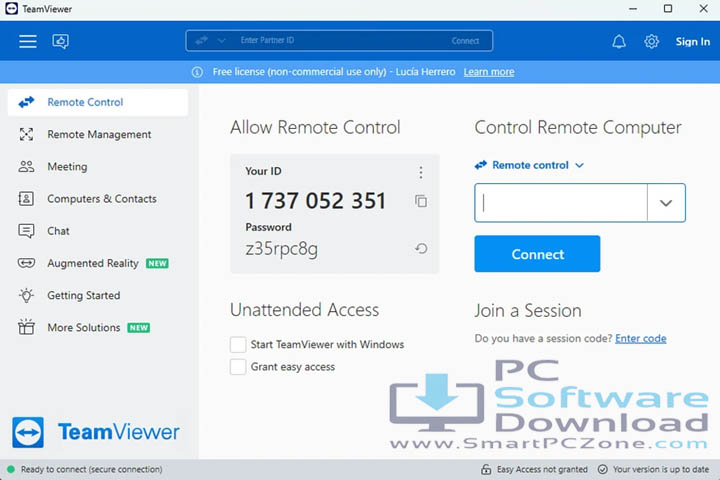The height and width of the screenshot is (480, 720).
Task: Click the Chat speech bubble icon
Action: point(26,231)
